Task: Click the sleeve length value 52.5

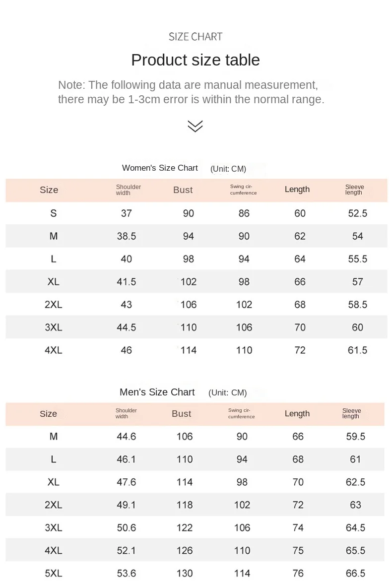Action: coord(358,213)
